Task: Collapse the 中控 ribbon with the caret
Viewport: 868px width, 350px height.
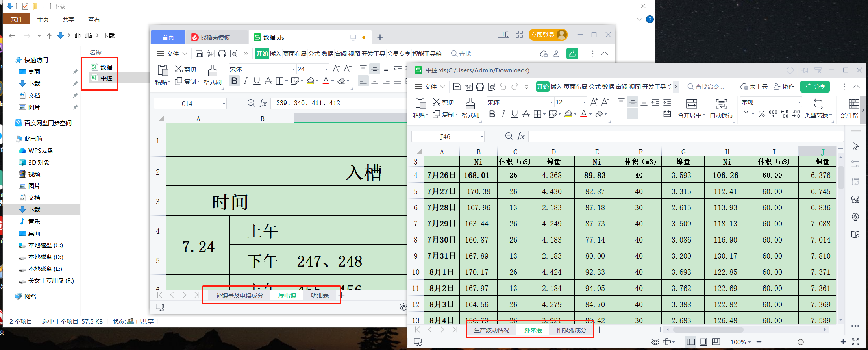Action: (856, 87)
